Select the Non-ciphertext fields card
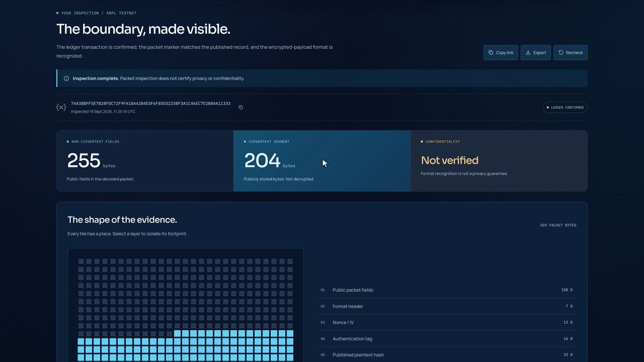 click(145, 161)
